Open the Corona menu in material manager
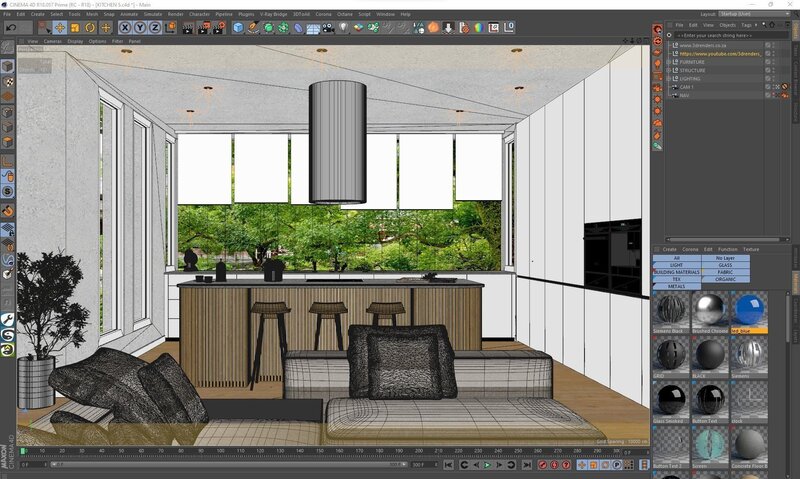Viewport: 800px width, 479px height. [x=691, y=249]
